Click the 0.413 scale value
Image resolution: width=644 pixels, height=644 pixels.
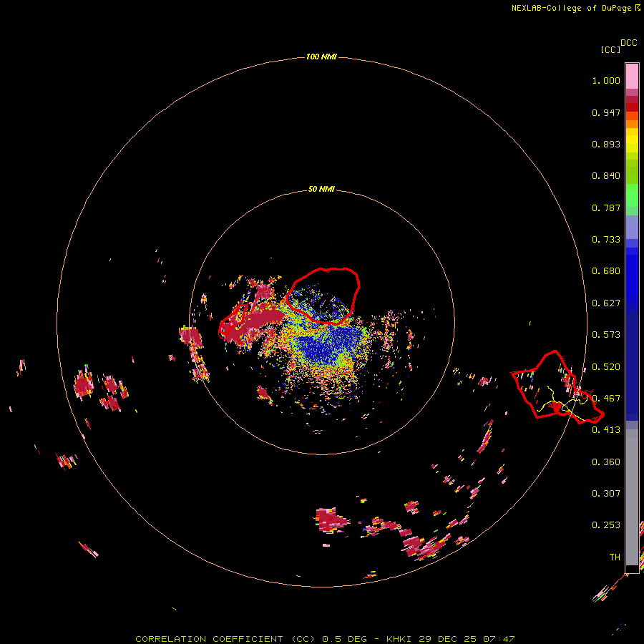pyautogui.click(x=606, y=430)
